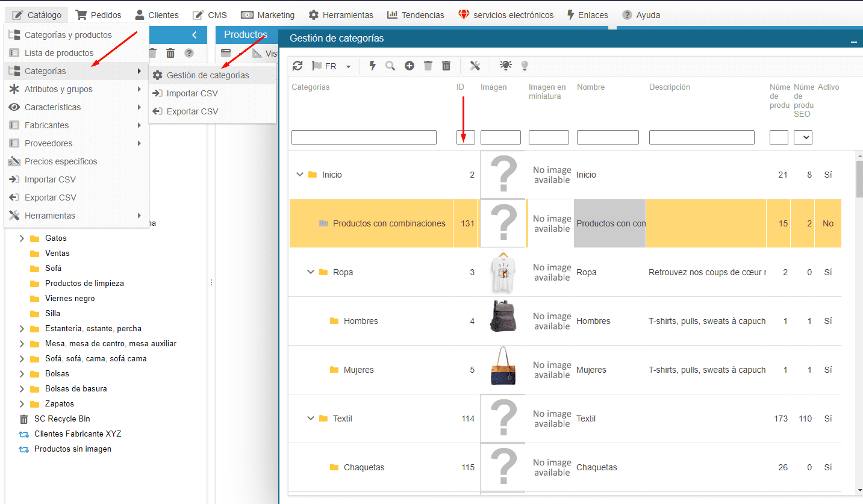Screen dimensions: 863x504
Task: Click the refresh icon in category toolbar
Action: tap(298, 66)
